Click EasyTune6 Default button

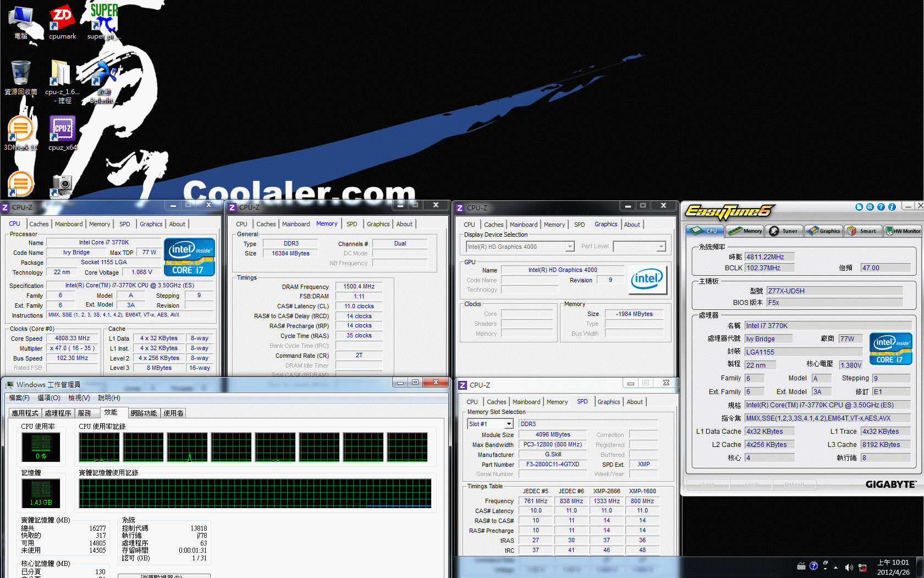pyautogui.click(x=794, y=485)
